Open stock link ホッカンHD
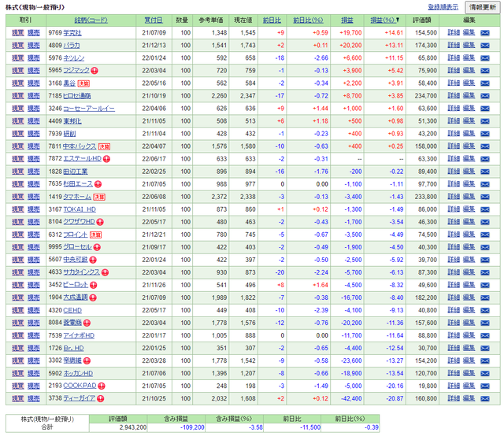 coord(78,373)
